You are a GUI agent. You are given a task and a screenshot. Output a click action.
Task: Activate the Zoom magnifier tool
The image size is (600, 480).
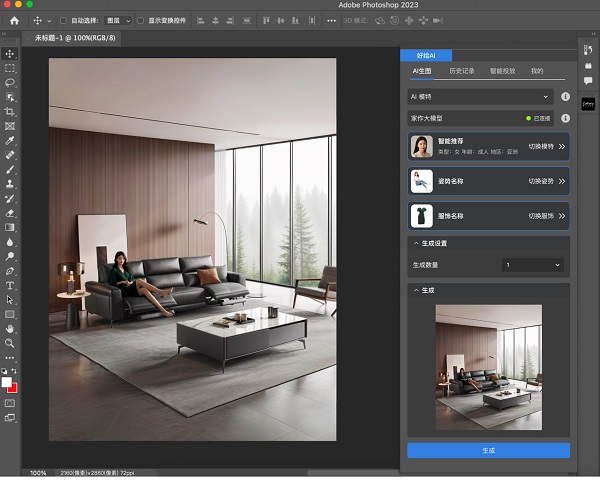10,343
